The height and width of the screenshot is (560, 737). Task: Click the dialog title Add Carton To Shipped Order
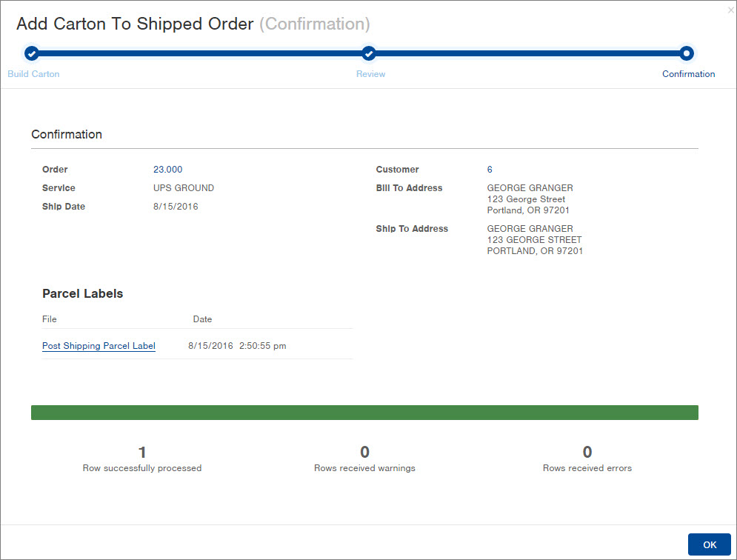tap(135, 24)
